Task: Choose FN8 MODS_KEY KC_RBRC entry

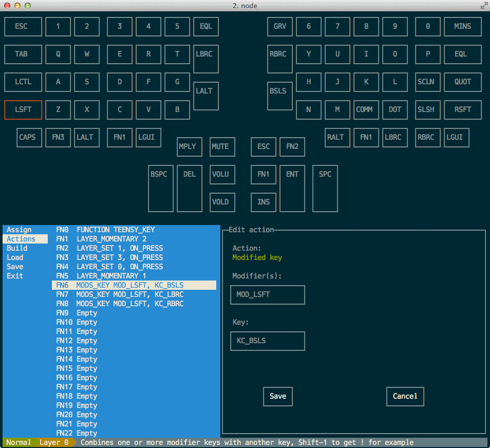Action: (120, 304)
